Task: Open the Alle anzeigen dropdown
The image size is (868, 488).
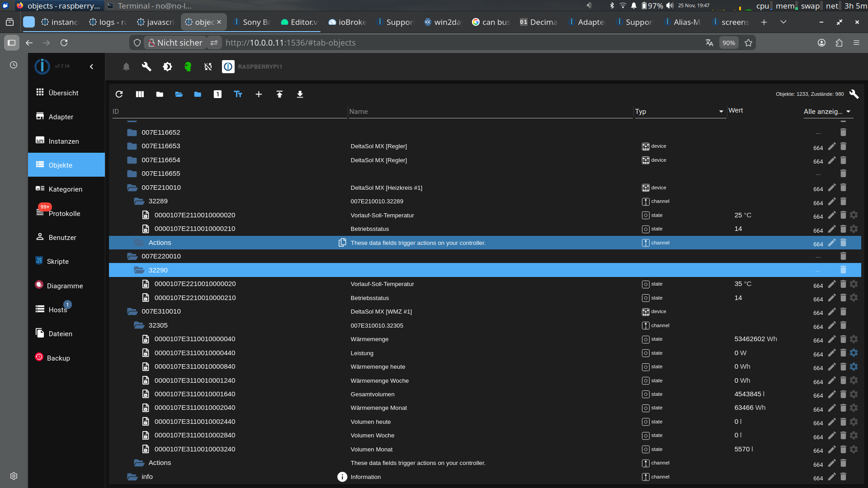Action: tap(827, 112)
